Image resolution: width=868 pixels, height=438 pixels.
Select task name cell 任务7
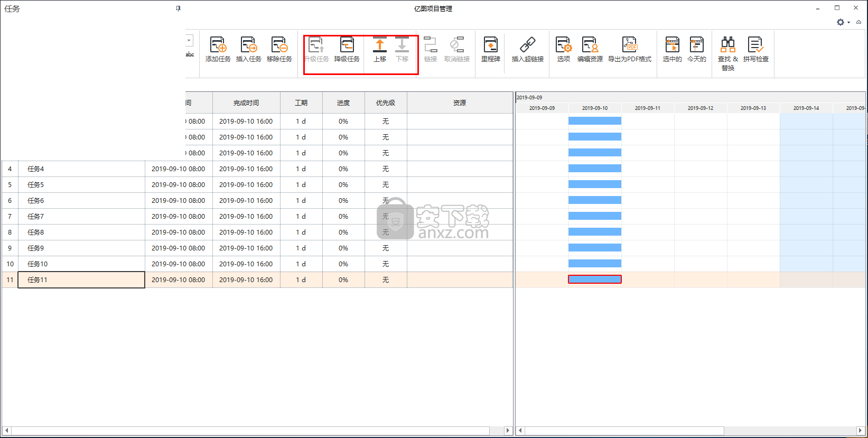[x=81, y=216]
